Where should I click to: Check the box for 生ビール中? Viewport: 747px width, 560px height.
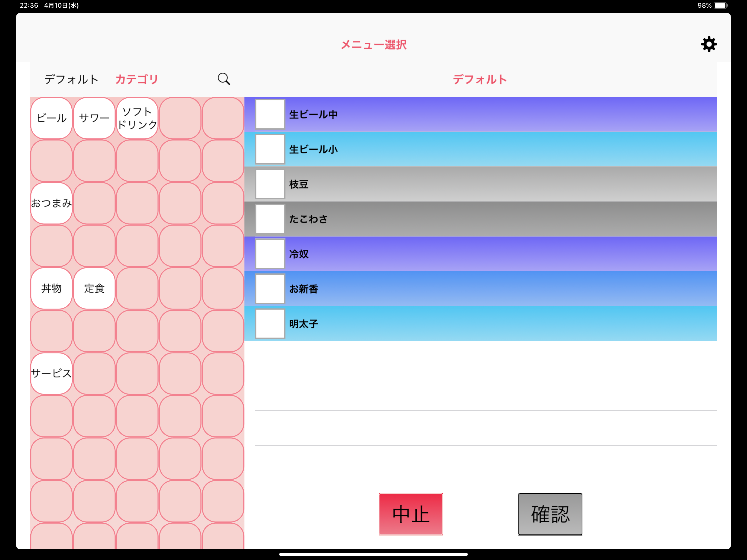(x=270, y=114)
